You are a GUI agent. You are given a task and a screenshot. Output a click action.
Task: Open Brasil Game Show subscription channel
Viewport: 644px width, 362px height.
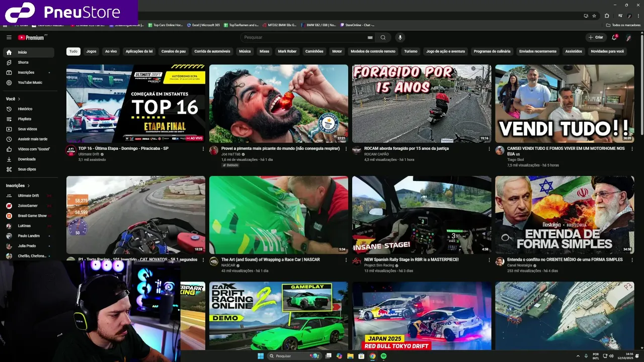(x=29, y=216)
